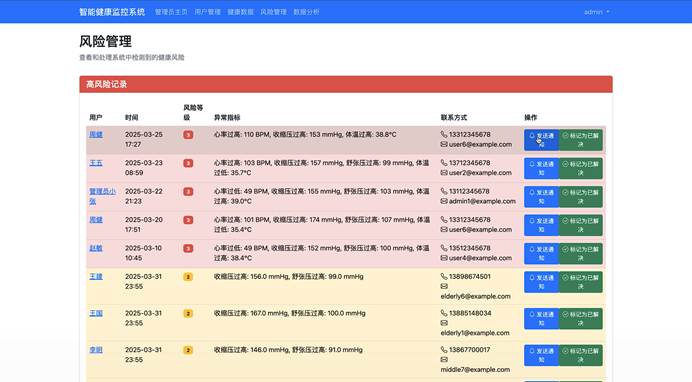Open user link in the elderly6@example.com row
The image size is (692, 382).
pyautogui.click(x=96, y=277)
